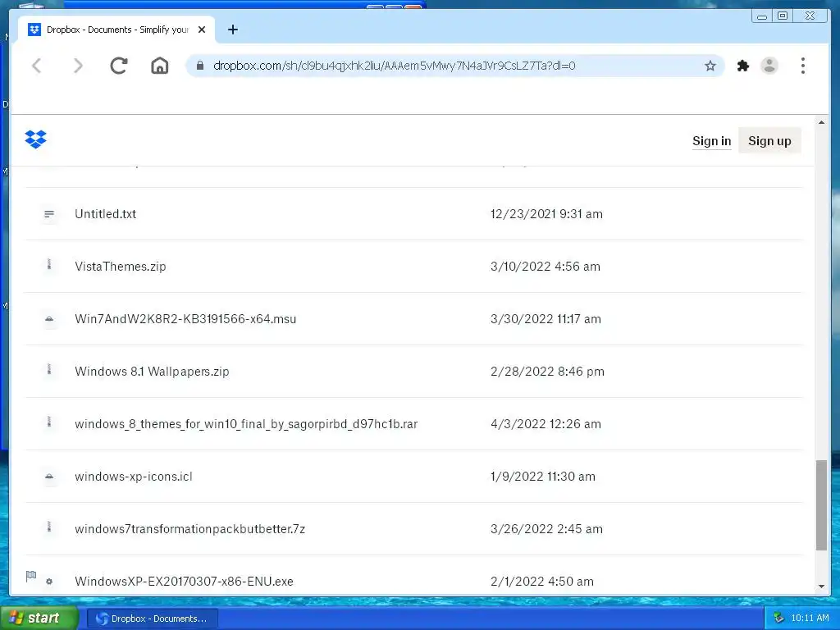The height and width of the screenshot is (630, 840).
Task: Open windows7transformationpackbutbetter.7z
Action: [190, 529]
